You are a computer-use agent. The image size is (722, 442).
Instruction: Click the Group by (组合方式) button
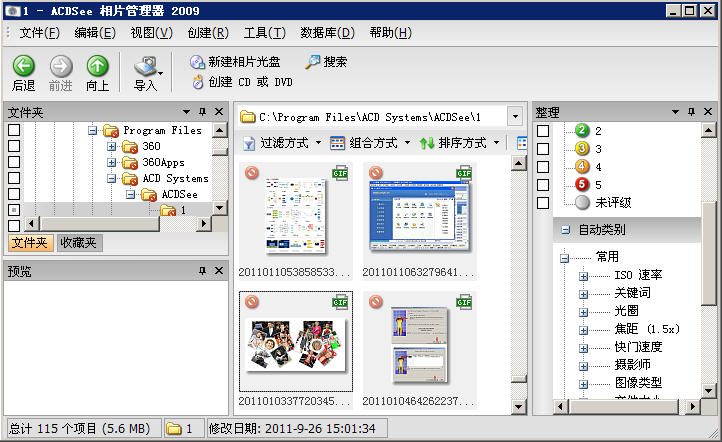coord(370,143)
